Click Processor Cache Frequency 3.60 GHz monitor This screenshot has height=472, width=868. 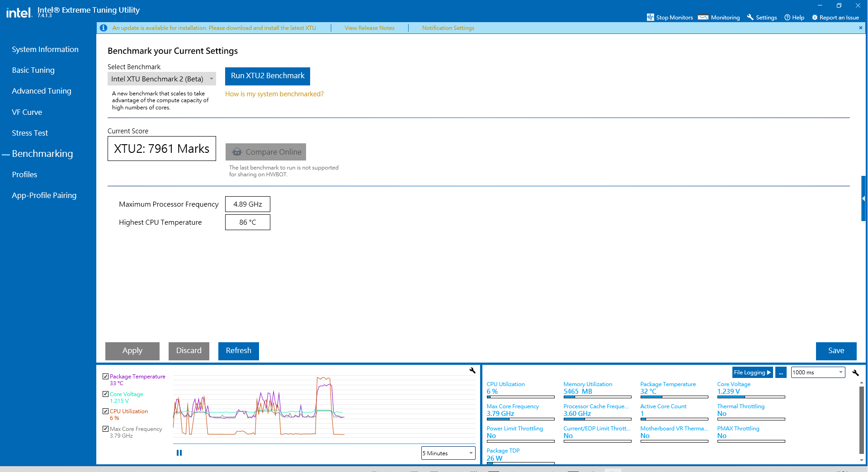(597, 411)
